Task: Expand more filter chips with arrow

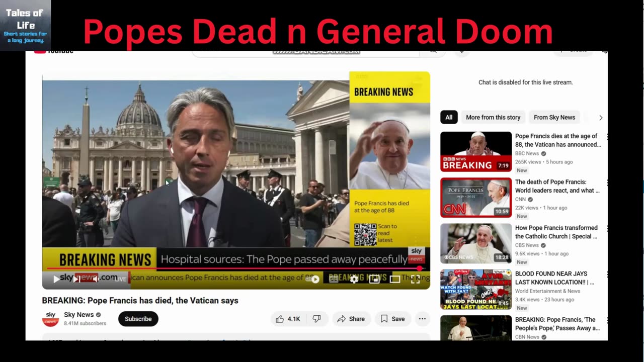Action: tap(600, 117)
